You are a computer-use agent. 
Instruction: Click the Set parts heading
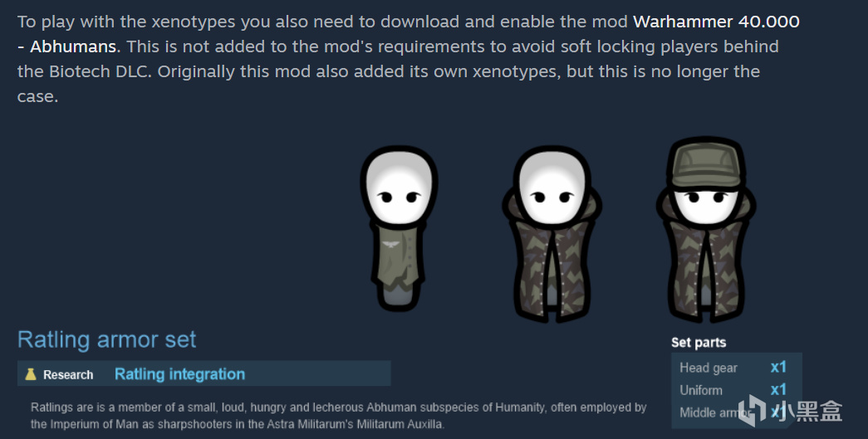(x=699, y=342)
